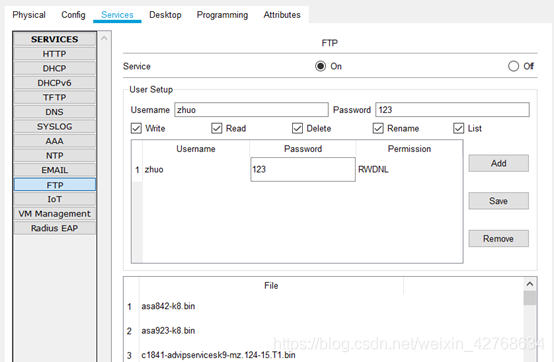Remove the selected FTP user
Image resolution: width=554 pixels, height=362 pixels.
pyautogui.click(x=499, y=239)
